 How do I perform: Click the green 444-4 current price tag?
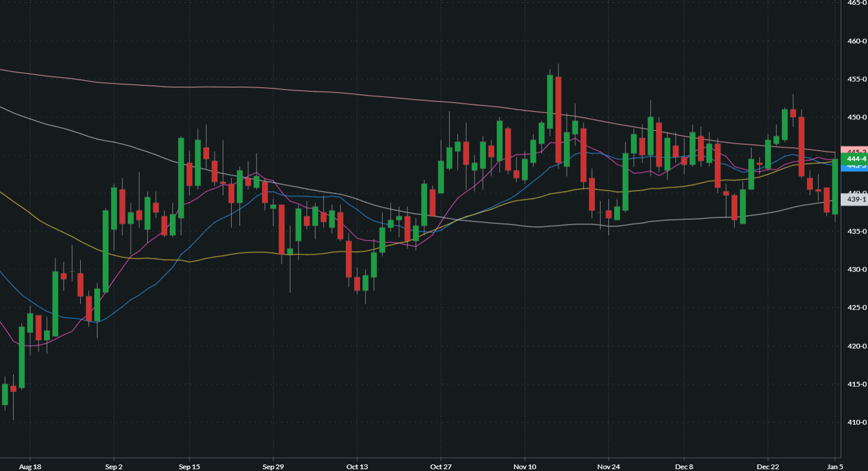point(854,159)
